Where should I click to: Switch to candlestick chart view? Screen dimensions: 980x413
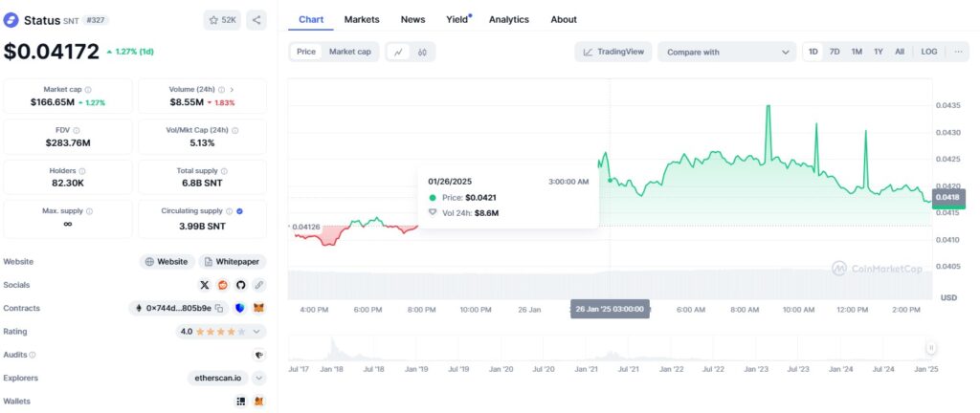(422, 52)
